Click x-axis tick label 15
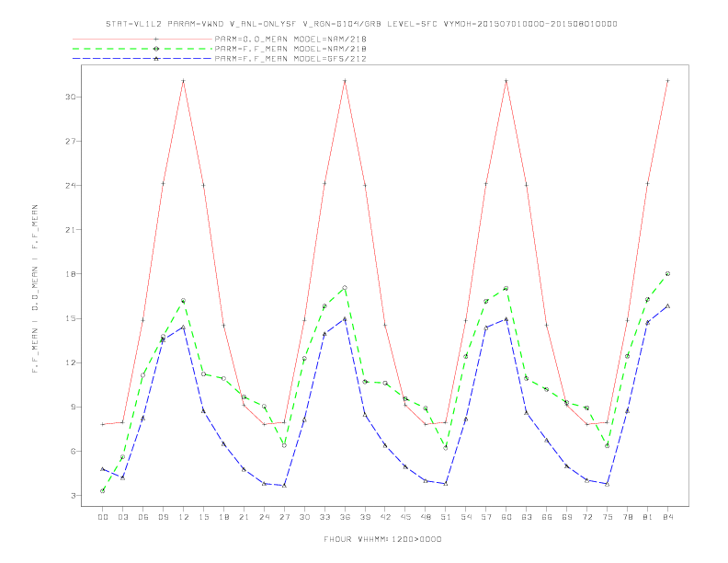This screenshot has width=728, height=563. click(203, 517)
